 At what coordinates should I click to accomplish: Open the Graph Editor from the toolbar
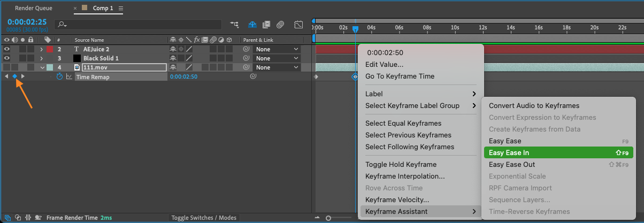pos(298,25)
